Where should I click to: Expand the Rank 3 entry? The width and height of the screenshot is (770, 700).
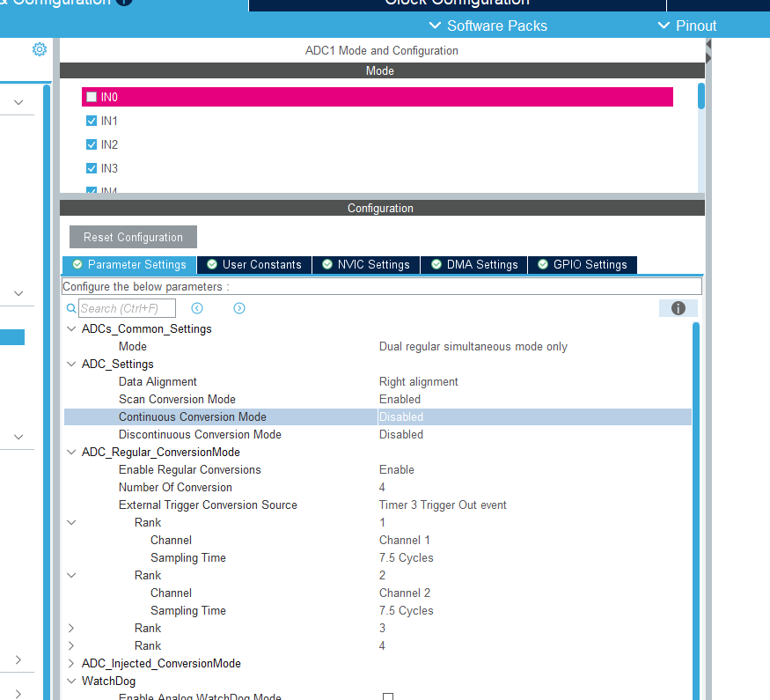coord(71,628)
